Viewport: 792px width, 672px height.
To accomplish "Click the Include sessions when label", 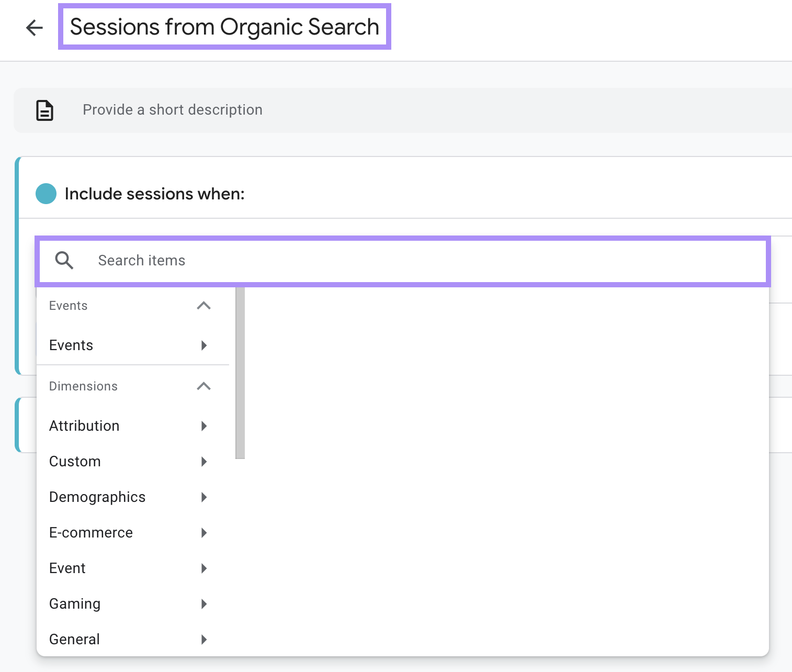I will point(154,194).
